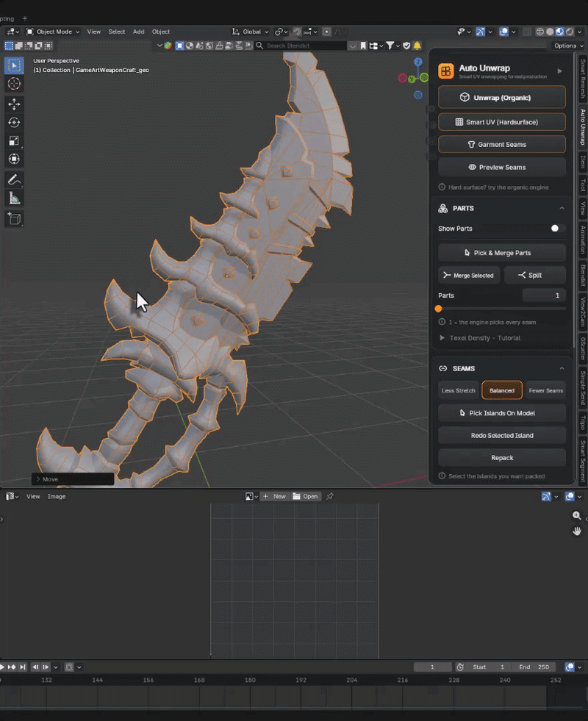Select the Annotate pencil tool
The image size is (588, 721).
(x=14, y=180)
